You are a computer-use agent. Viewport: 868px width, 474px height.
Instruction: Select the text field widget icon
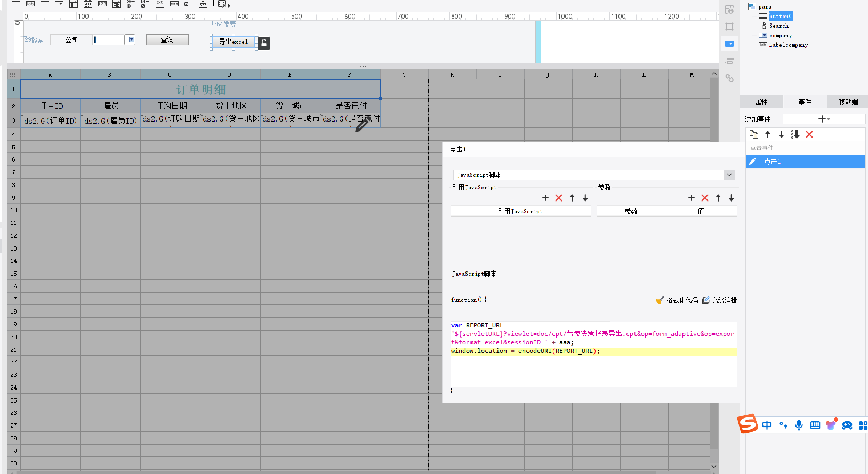pyautogui.click(x=16, y=4)
